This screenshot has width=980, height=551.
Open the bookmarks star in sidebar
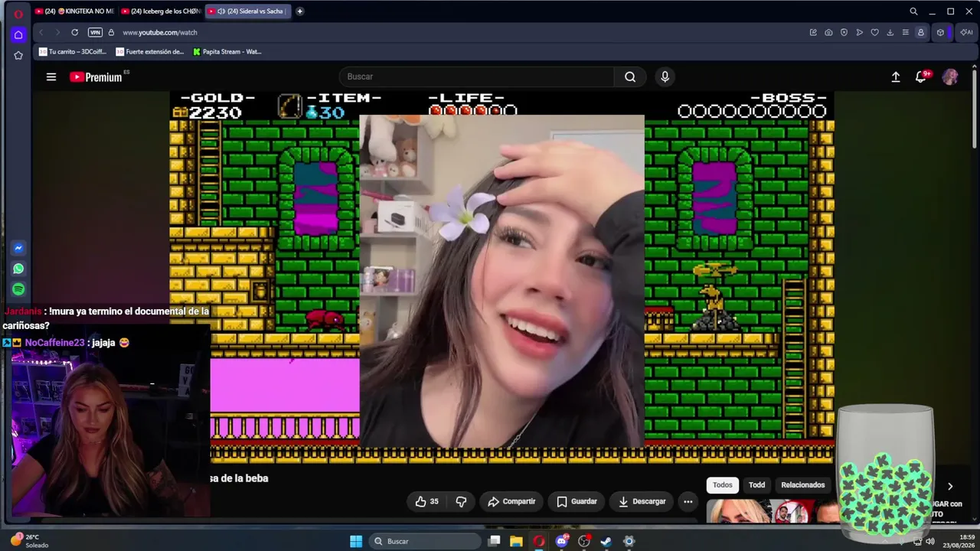(x=18, y=55)
